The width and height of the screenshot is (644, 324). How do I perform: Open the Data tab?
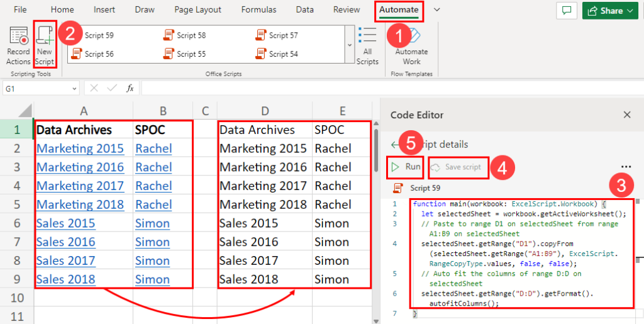(305, 10)
